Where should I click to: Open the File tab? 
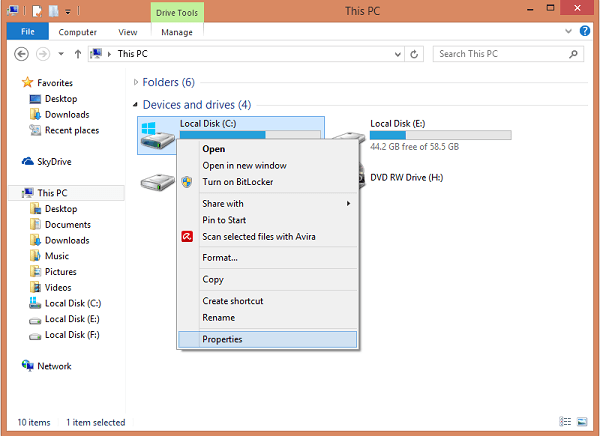(x=28, y=31)
